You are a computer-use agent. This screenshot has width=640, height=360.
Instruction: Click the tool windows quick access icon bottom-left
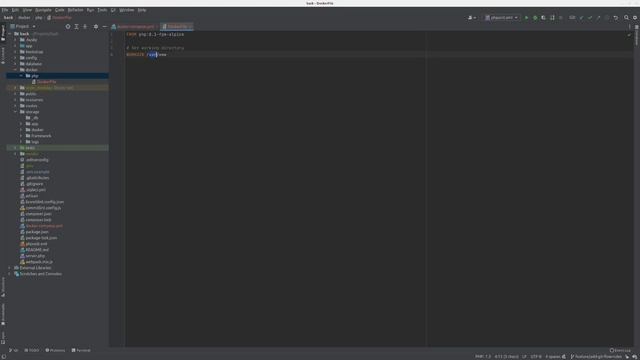tap(4, 357)
